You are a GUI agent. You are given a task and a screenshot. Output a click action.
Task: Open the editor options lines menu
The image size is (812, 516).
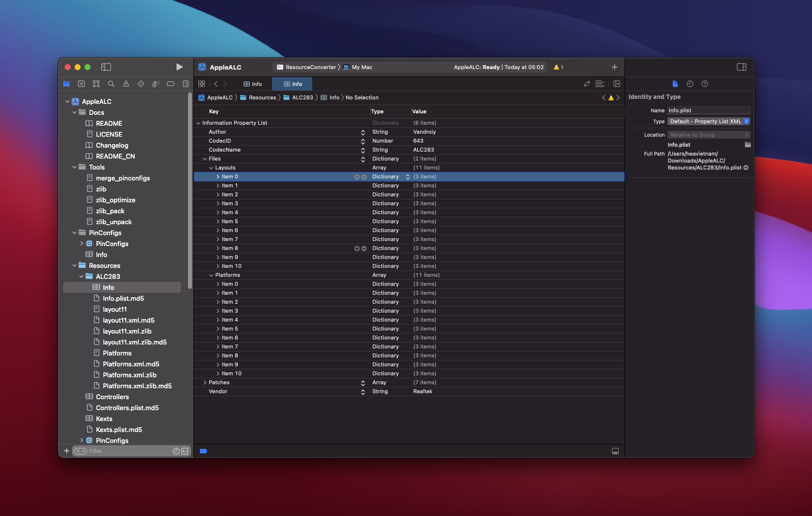(x=600, y=84)
